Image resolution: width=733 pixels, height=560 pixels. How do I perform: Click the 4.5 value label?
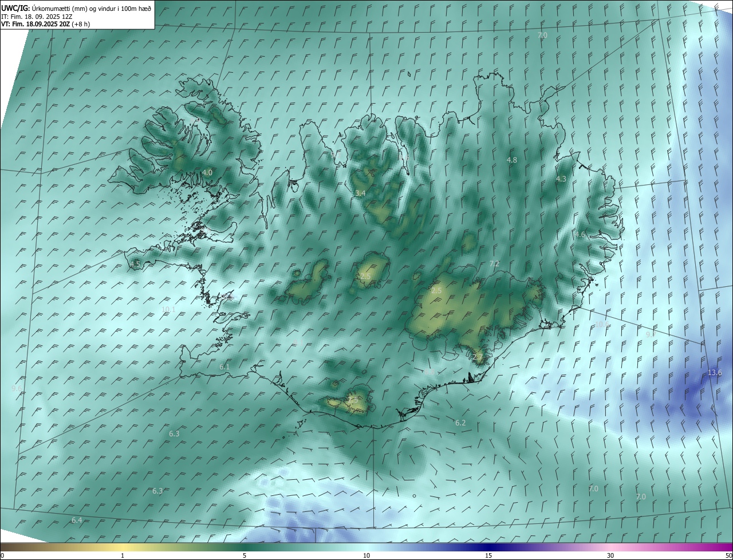pos(135,265)
